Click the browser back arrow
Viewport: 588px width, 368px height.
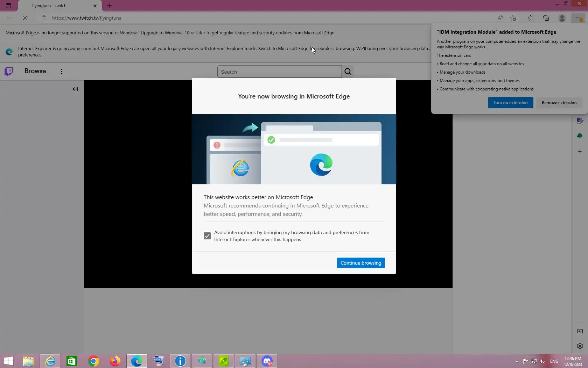click(x=10, y=18)
